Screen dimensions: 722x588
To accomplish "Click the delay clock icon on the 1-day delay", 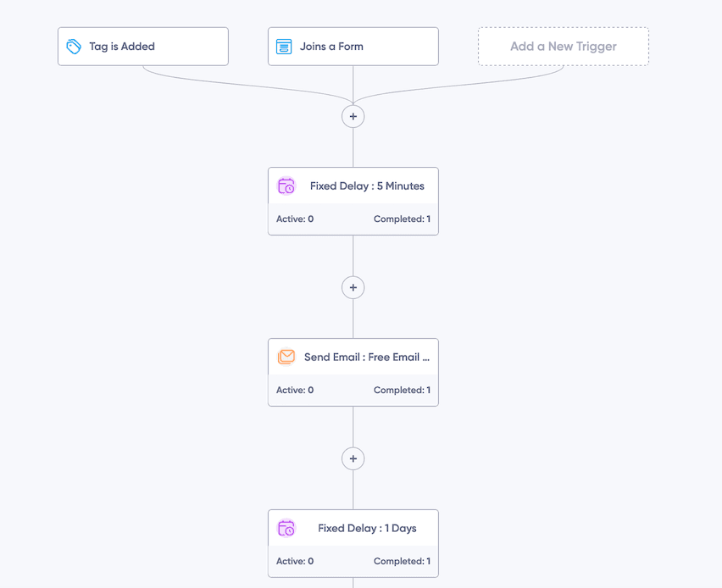I will click(x=286, y=527).
